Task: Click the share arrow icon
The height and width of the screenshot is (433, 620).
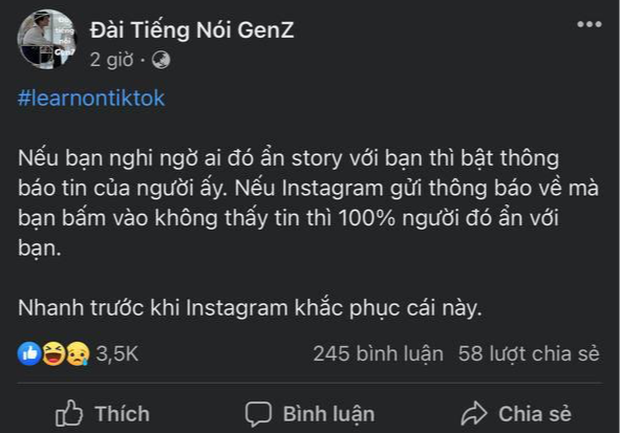Action: 472,412
